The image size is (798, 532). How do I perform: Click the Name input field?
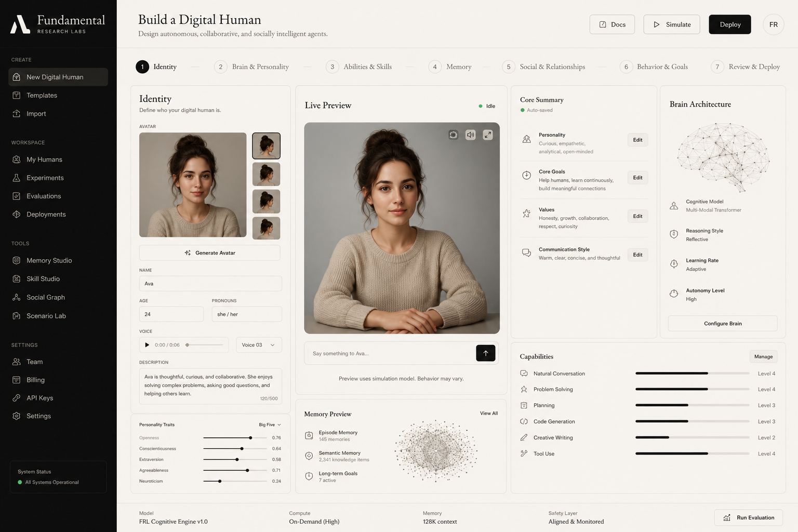[x=210, y=284]
